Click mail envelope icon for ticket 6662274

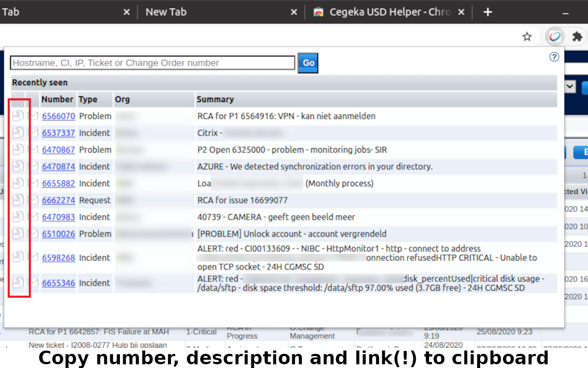click(33, 200)
